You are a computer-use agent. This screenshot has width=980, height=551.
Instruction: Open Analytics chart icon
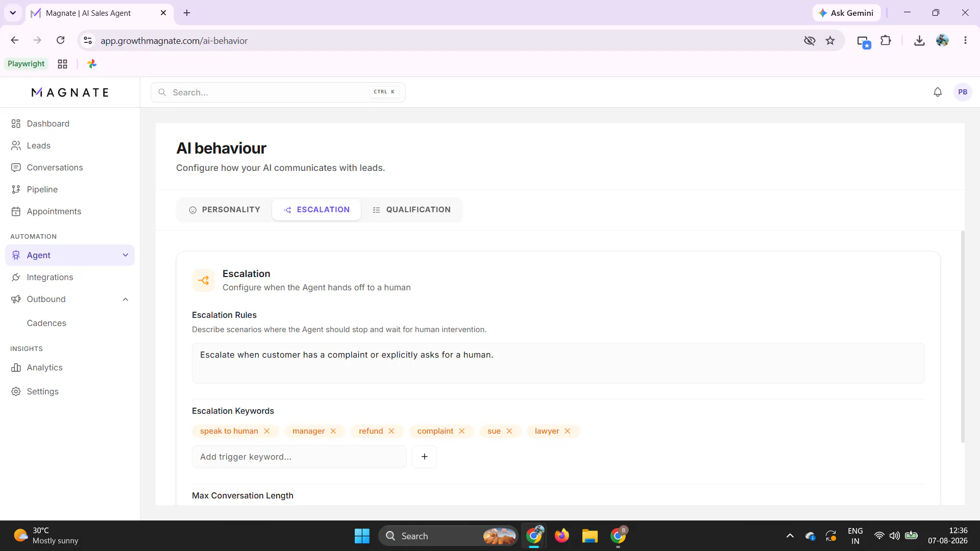pyautogui.click(x=16, y=367)
